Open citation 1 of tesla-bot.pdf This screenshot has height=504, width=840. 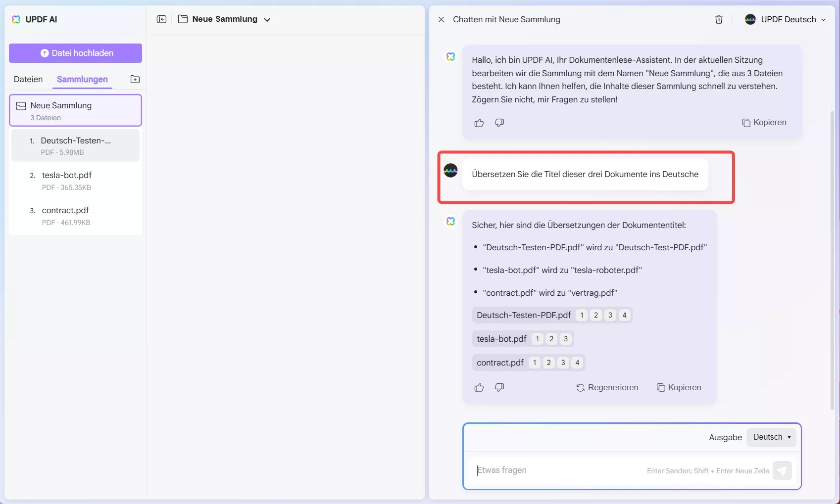[x=537, y=339]
